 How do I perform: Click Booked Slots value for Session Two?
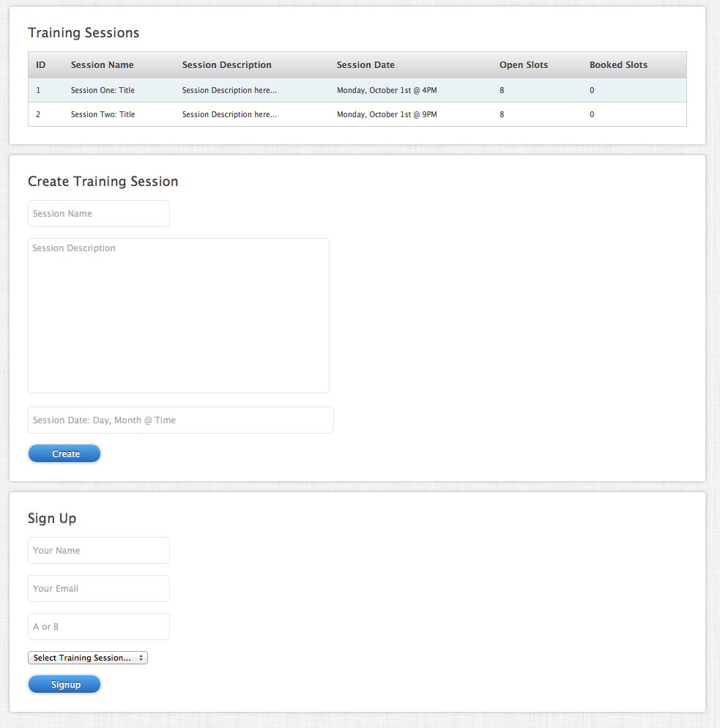pyautogui.click(x=592, y=114)
